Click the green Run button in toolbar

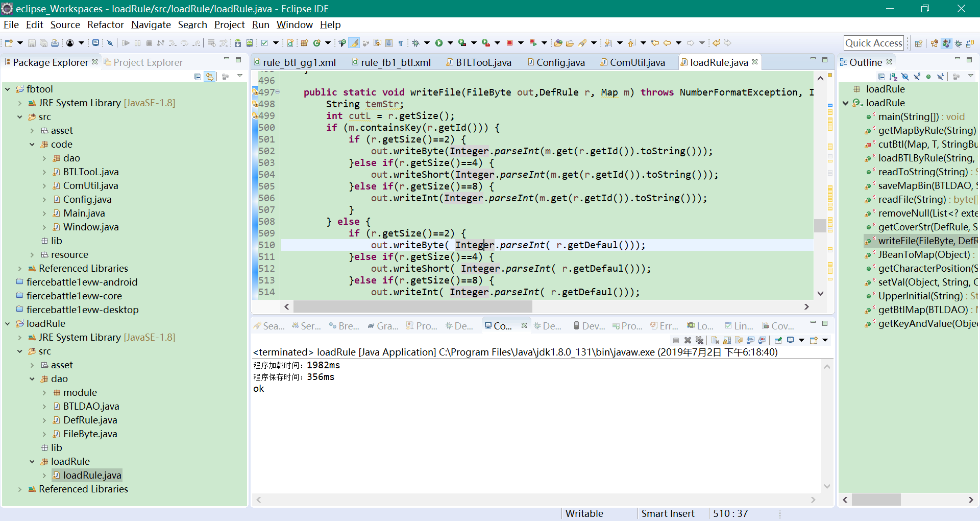point(439,43)
